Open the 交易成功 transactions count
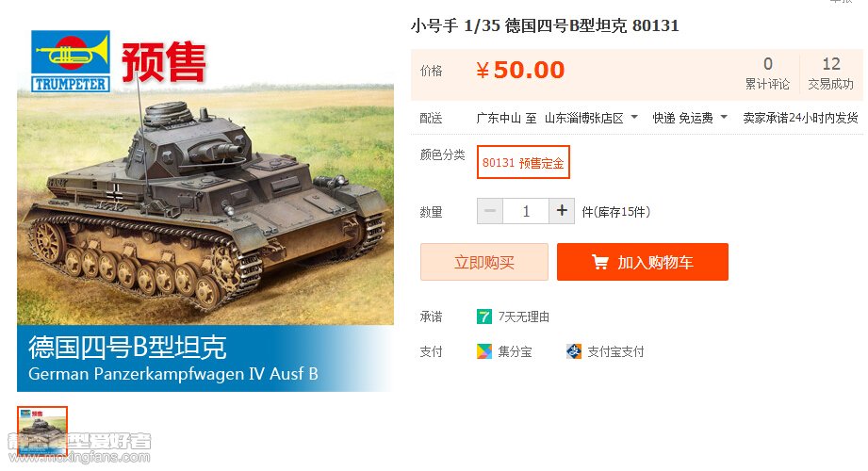Image resolution: width=868 pixels, height=471 pixels. coord(831,73)
